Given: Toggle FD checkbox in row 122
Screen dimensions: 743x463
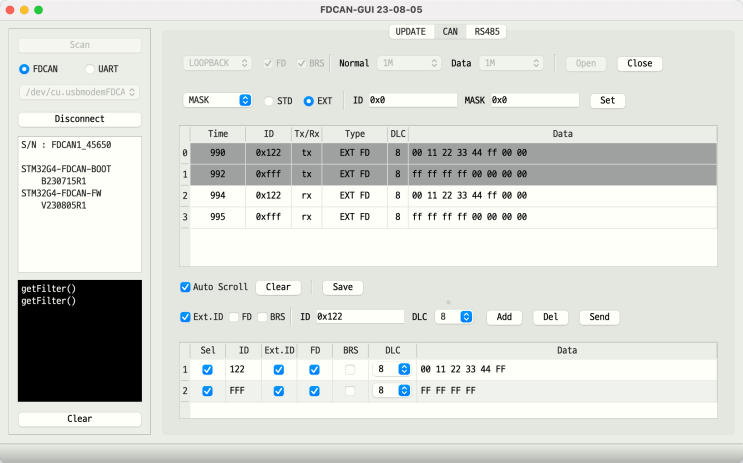Looking at the screenshot, I should [315, 370].
